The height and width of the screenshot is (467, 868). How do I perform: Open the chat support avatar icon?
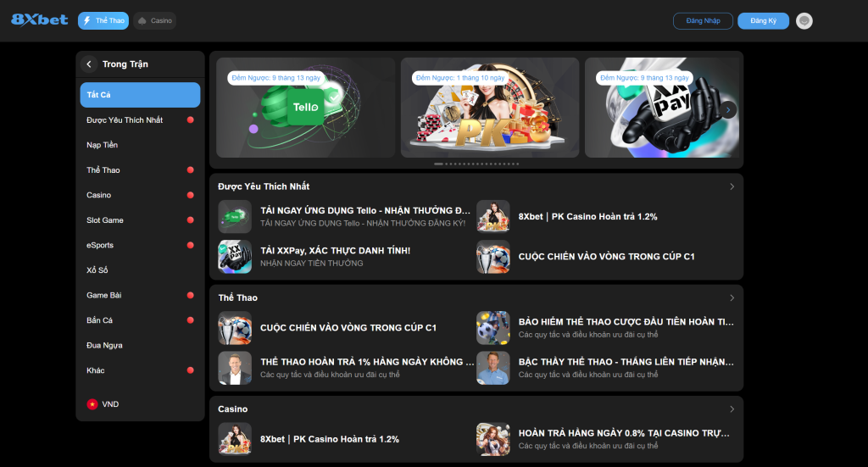click(x=804, y=21)
